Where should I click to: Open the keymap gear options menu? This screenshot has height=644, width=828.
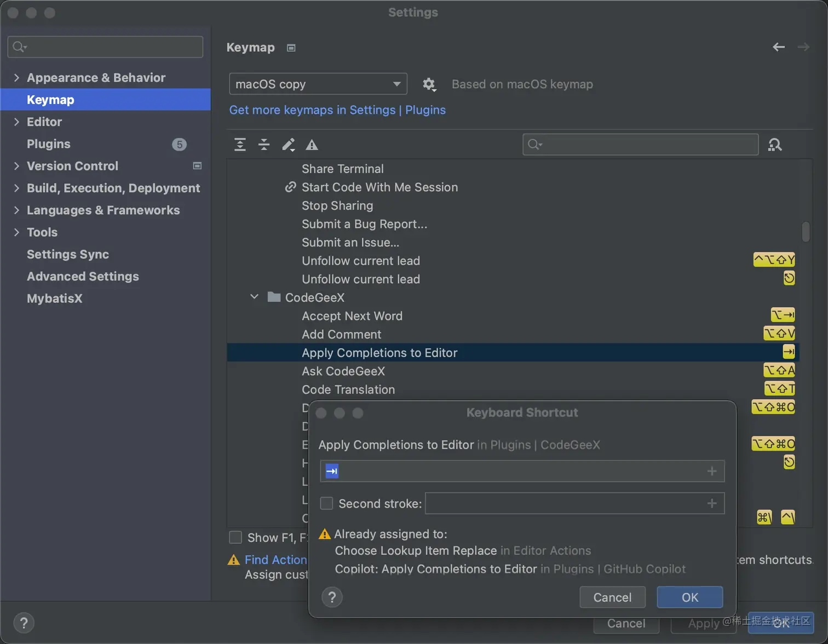point(429,84)
